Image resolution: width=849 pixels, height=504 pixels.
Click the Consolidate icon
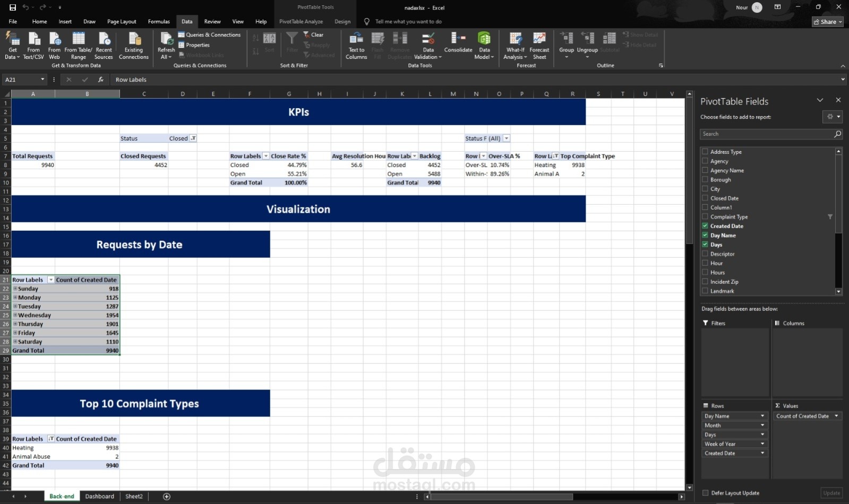(x=458, y=42)
